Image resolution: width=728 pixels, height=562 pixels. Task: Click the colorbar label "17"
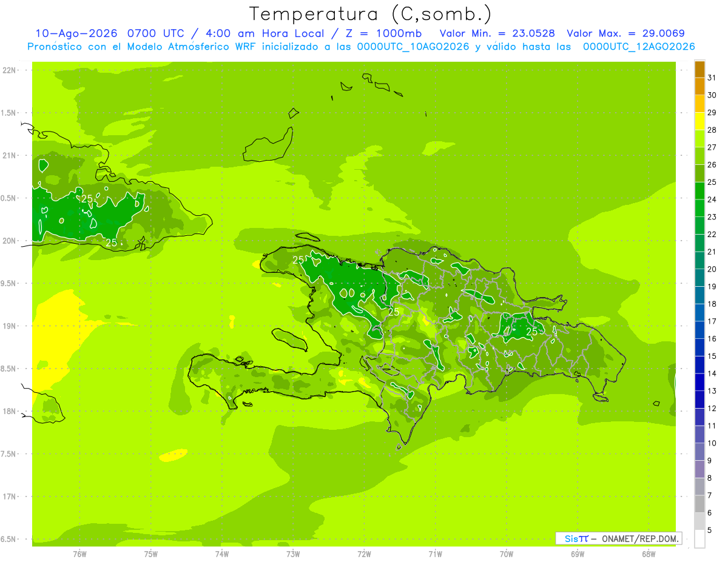(x=712, y=321)
